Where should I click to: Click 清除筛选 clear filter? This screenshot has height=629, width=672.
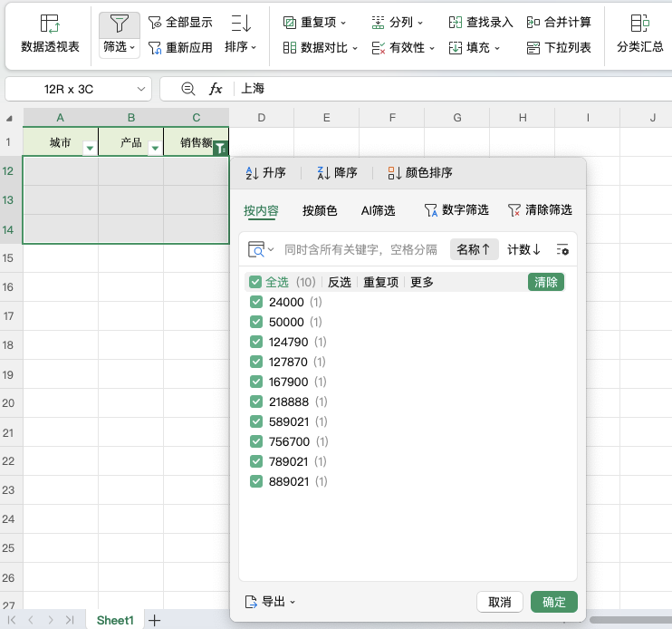pos(540,210)
